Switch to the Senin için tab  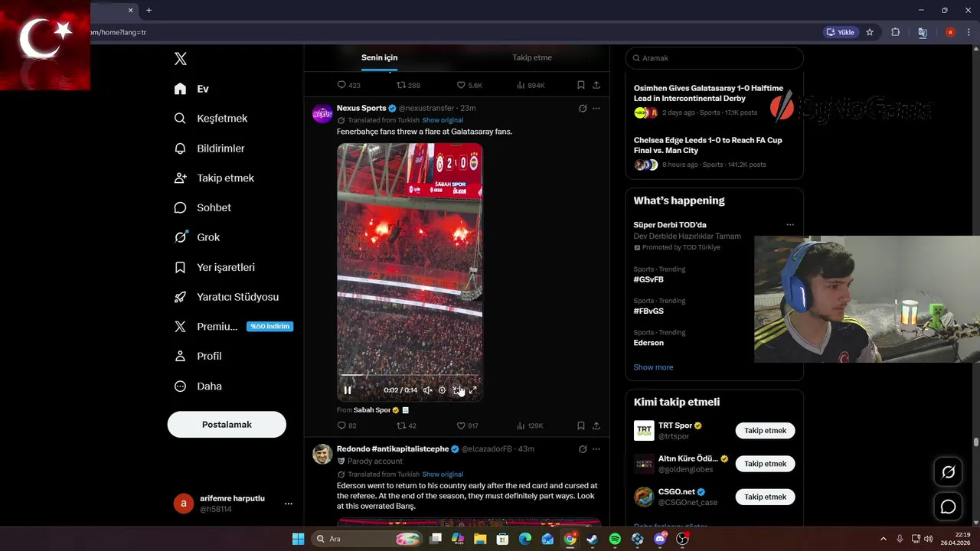[x=379, y=57]
